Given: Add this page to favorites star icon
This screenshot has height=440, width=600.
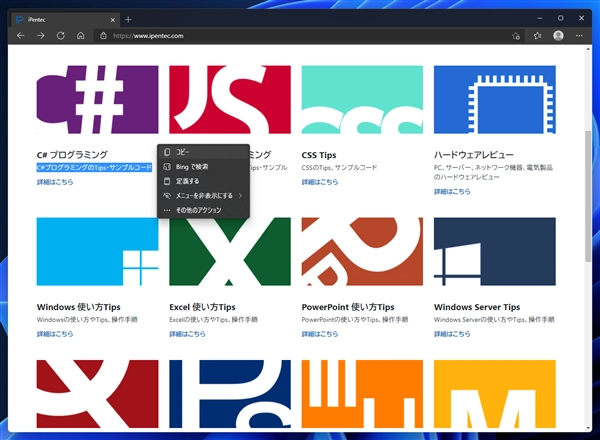Looking at the screenshot, I should 516,36.
